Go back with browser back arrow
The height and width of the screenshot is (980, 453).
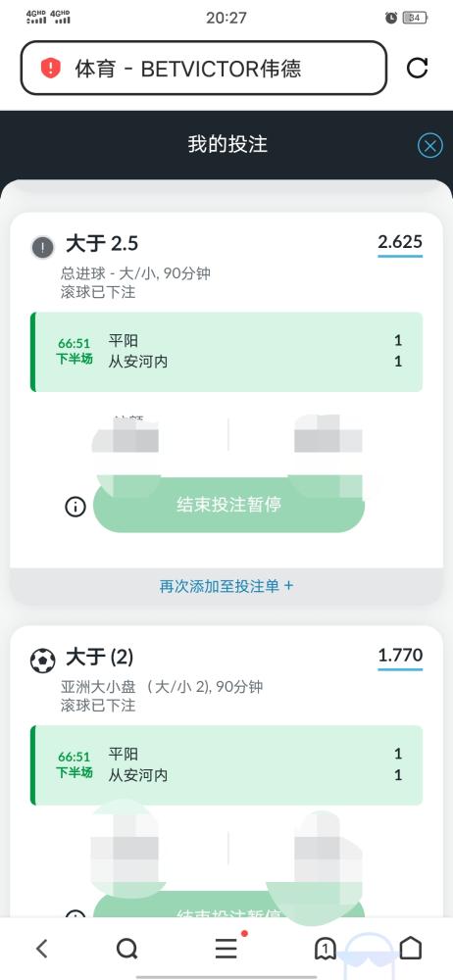42,949
